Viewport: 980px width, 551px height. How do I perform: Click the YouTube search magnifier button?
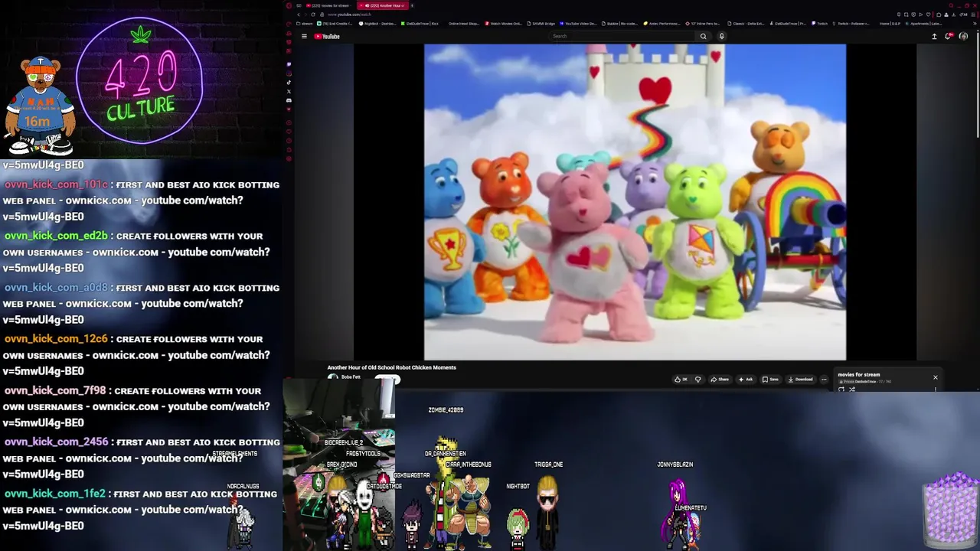point(703,36)
